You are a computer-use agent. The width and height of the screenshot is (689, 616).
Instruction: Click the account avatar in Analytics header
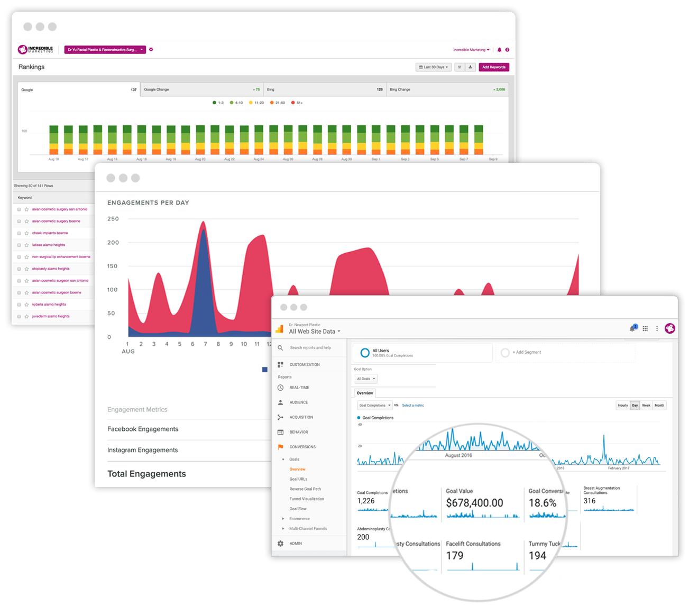tap(670, 328)
